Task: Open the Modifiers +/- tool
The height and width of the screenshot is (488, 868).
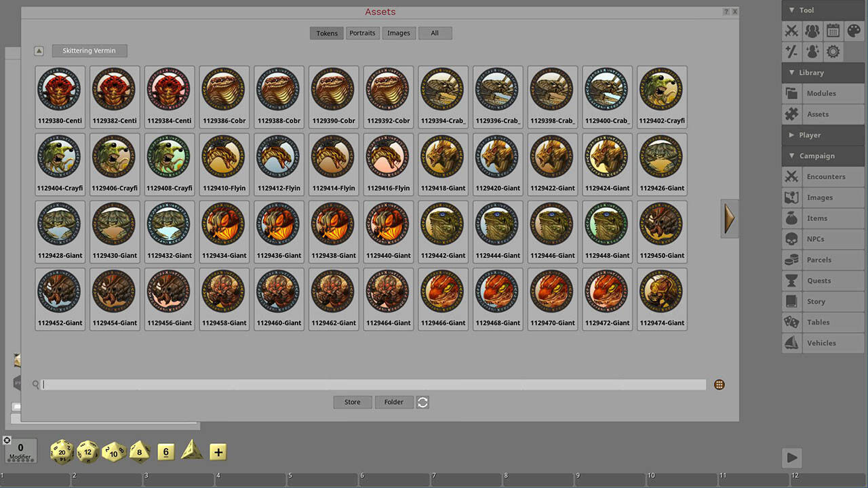Action: click(x=791, y=52)
